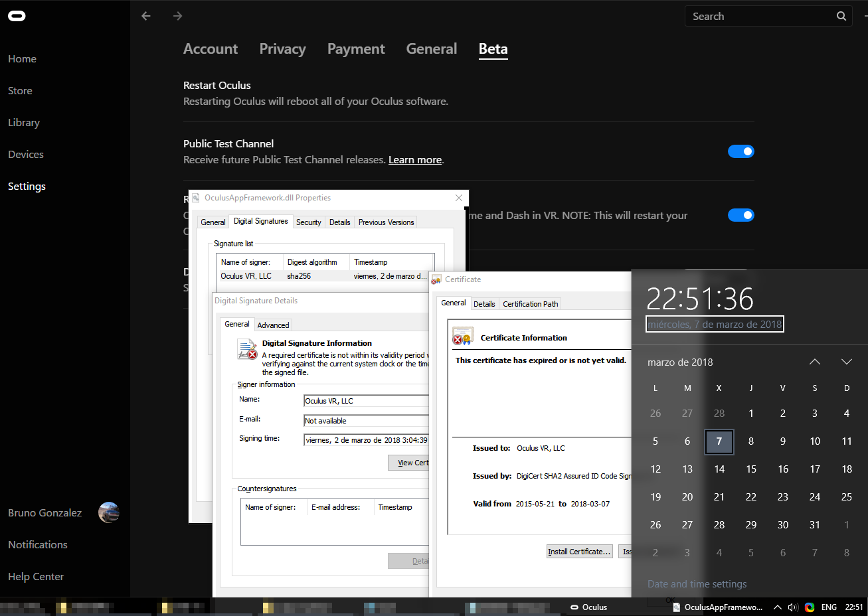Image resolution: width=868 pixels, height=616 pixels.
Task: Go to next month in calendar
Action: [x=847, y=362]
